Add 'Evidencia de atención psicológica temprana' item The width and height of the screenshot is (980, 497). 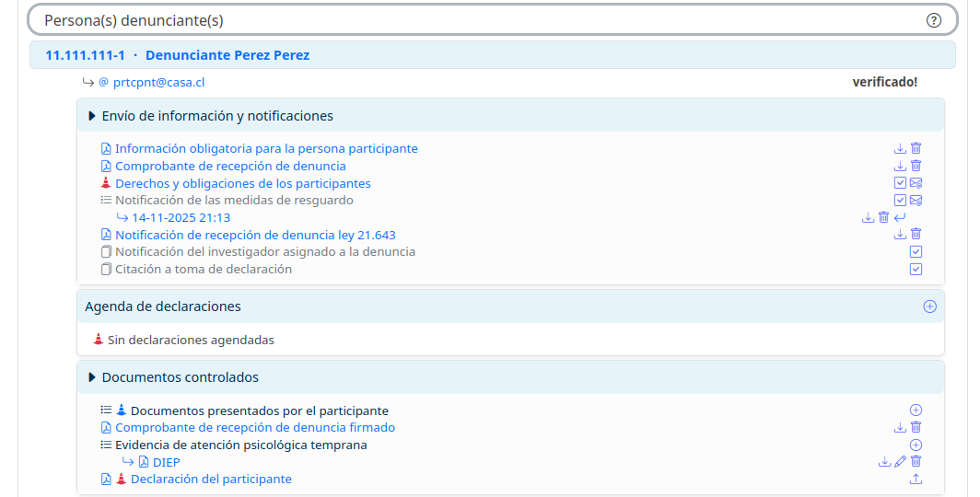(916, 445)
